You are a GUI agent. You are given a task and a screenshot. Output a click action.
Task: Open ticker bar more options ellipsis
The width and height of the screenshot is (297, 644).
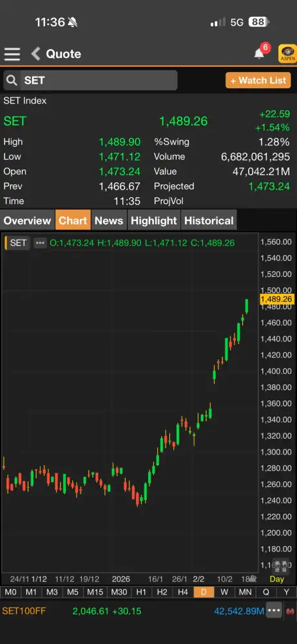274,611
